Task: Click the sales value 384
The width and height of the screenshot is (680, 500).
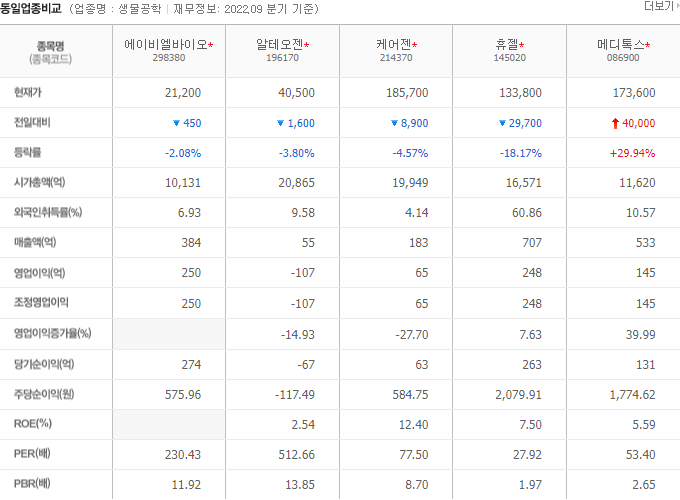Action: [x=191, y=243]
